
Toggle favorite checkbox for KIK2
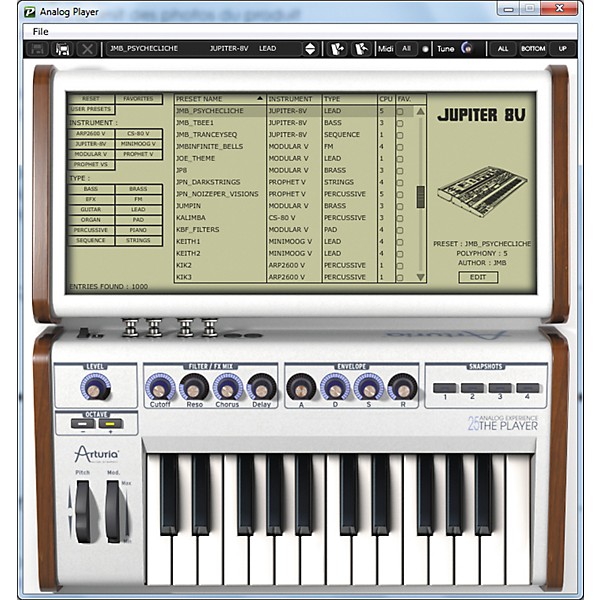400,266
